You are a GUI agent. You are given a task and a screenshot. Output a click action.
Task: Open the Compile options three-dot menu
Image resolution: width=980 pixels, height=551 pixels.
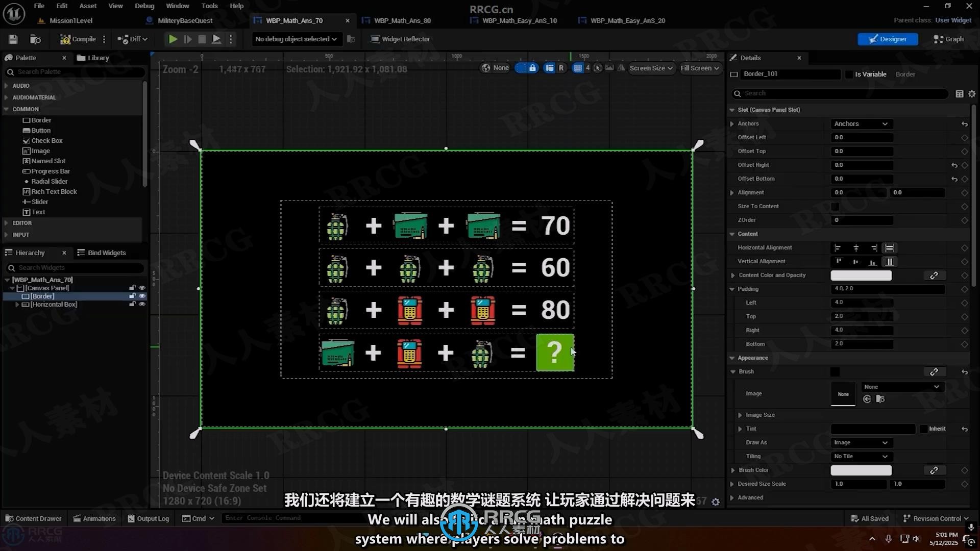click(x=104, y=39)
